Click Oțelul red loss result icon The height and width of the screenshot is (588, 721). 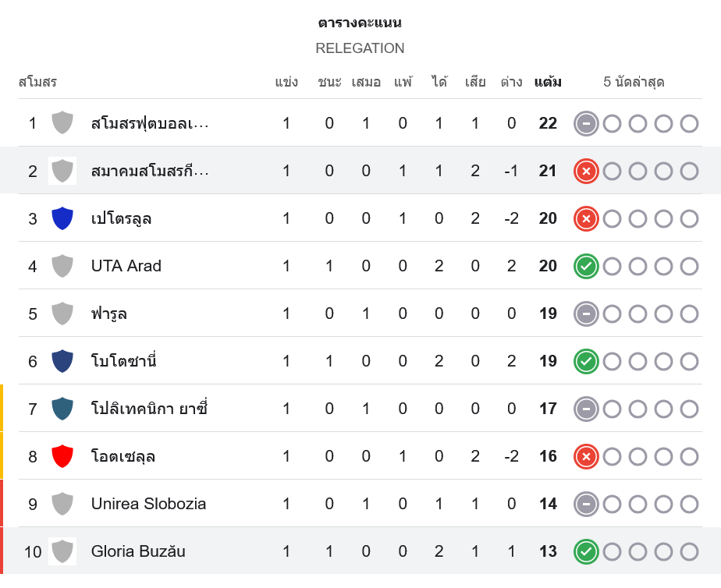tap(586, 456)
